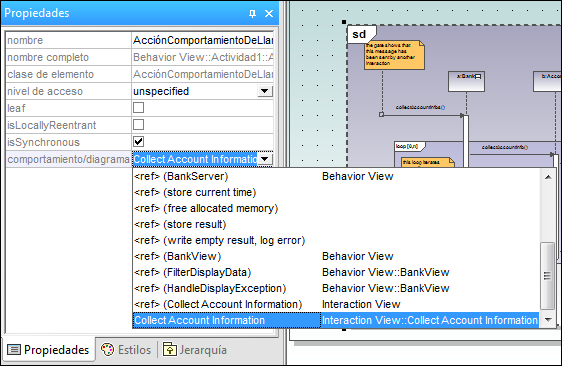This screenshot has width=562, height=366.
Task: Close the Propiedades panel
Action: (269, 14)
